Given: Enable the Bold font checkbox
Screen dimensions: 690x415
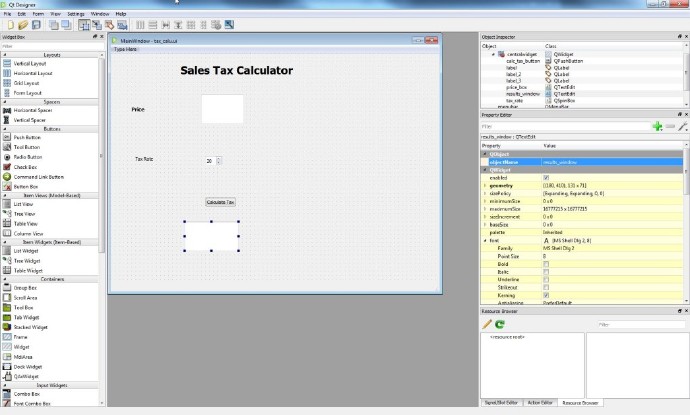Looking at the screenshot, I should click(546, 264).
